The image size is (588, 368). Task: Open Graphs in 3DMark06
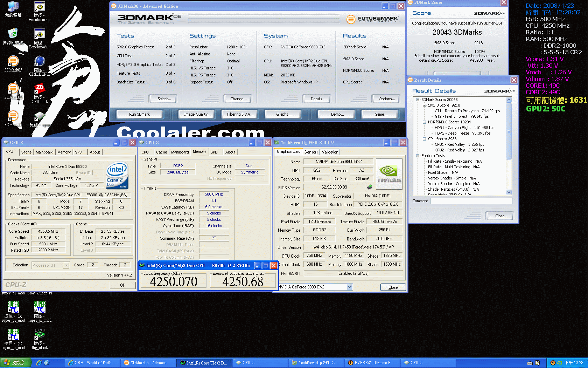[x=283, y=114]
